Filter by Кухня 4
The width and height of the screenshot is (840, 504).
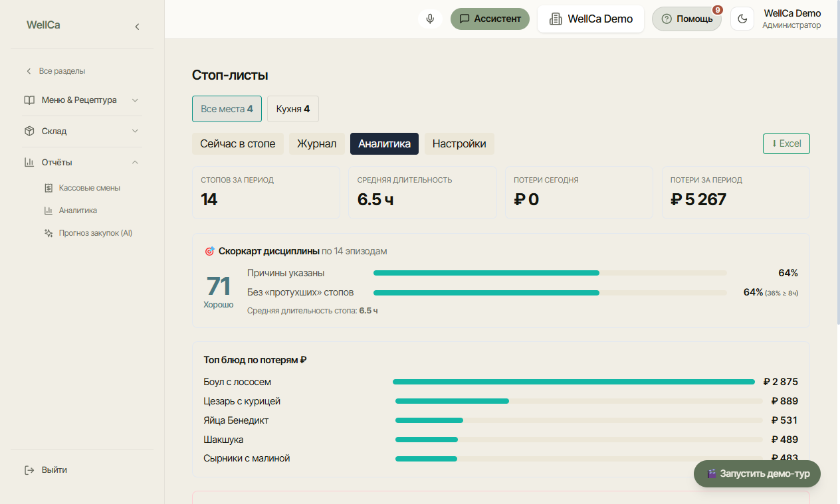pyautogui.click(x=293, y=109)
